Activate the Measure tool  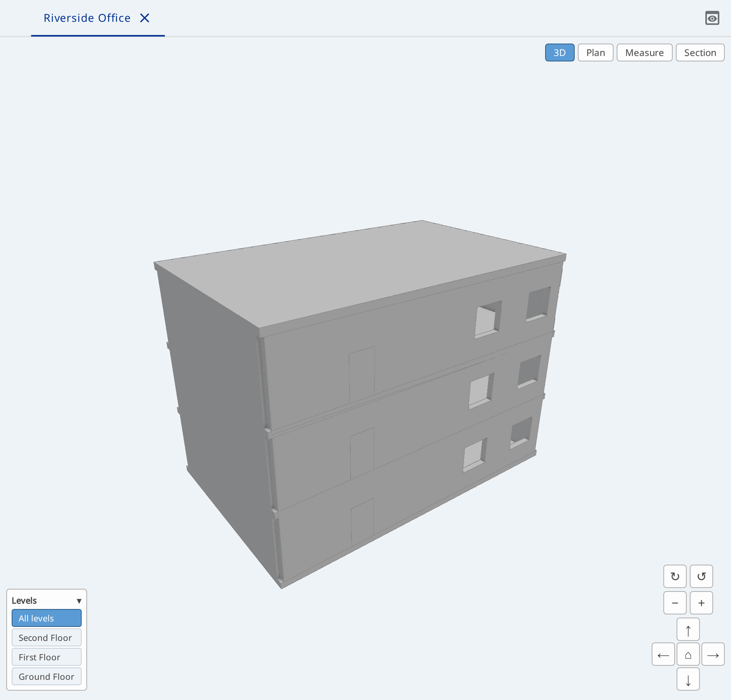point(644,52)
